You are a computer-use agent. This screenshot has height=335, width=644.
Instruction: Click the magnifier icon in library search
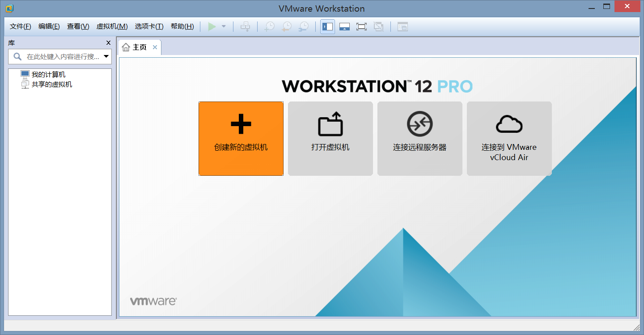pos(17,56)
